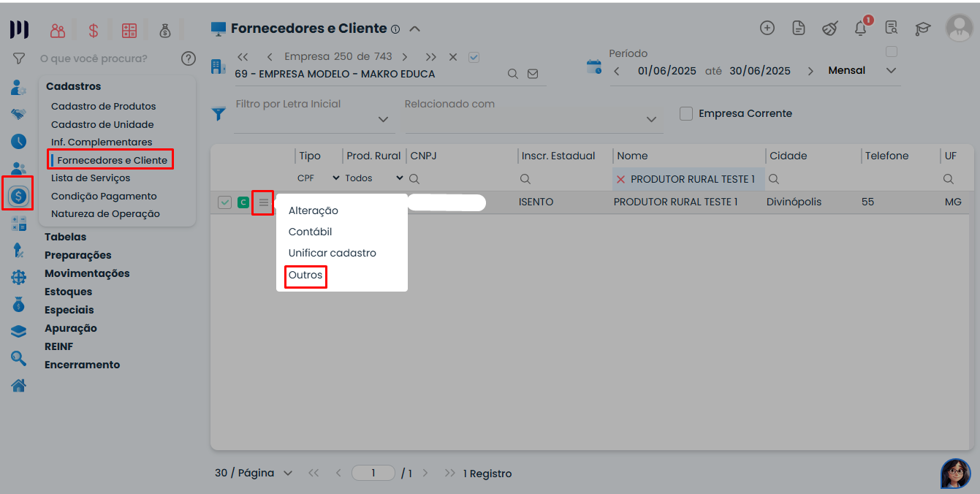Click the green C client badge in row
Viewport: 980px width, 494px height.
tap(243, 202)
